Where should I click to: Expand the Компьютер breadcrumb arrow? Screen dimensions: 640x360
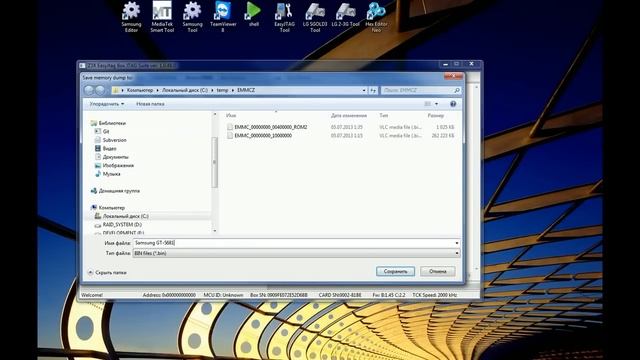click(157, 90)
